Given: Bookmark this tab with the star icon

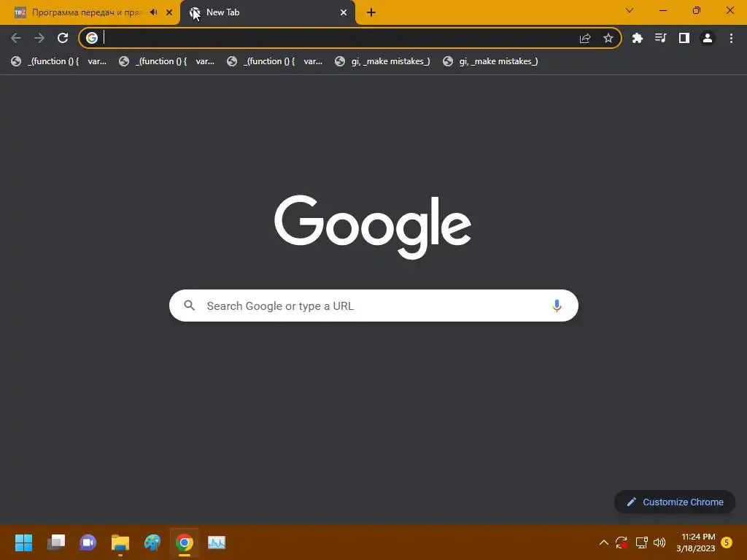Looking at the screenshot, I should pyautogui.click(x=608, y=38).
